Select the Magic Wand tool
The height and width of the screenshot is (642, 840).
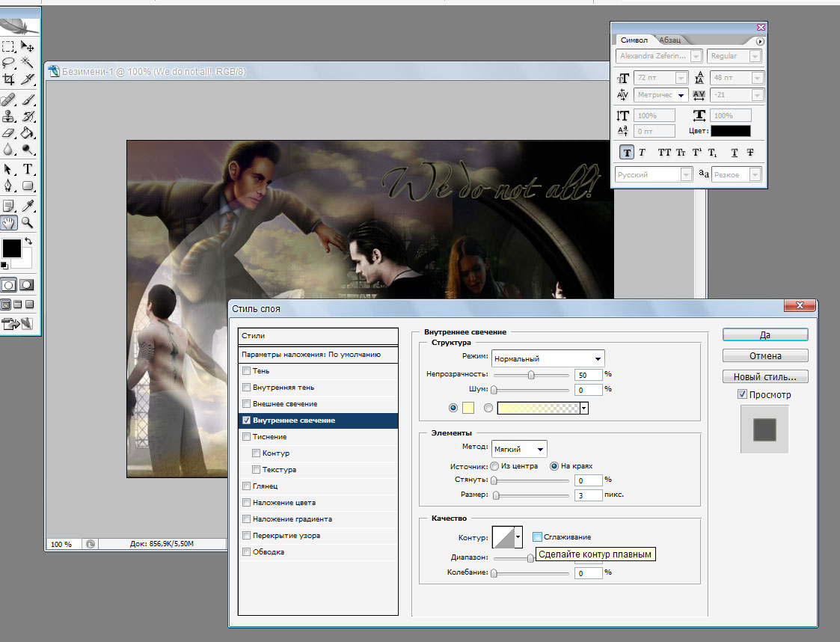tap(28, 63)
